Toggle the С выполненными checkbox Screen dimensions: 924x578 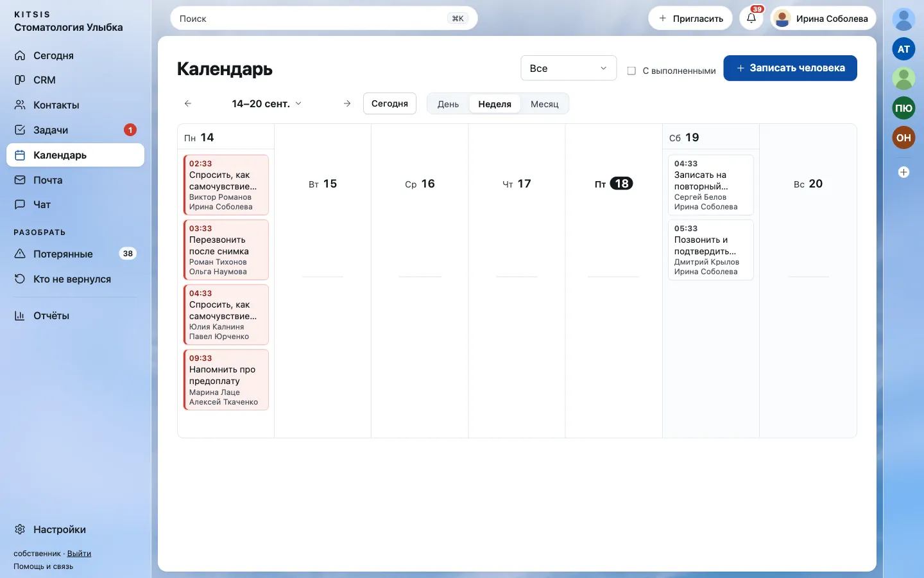point(631,71)
